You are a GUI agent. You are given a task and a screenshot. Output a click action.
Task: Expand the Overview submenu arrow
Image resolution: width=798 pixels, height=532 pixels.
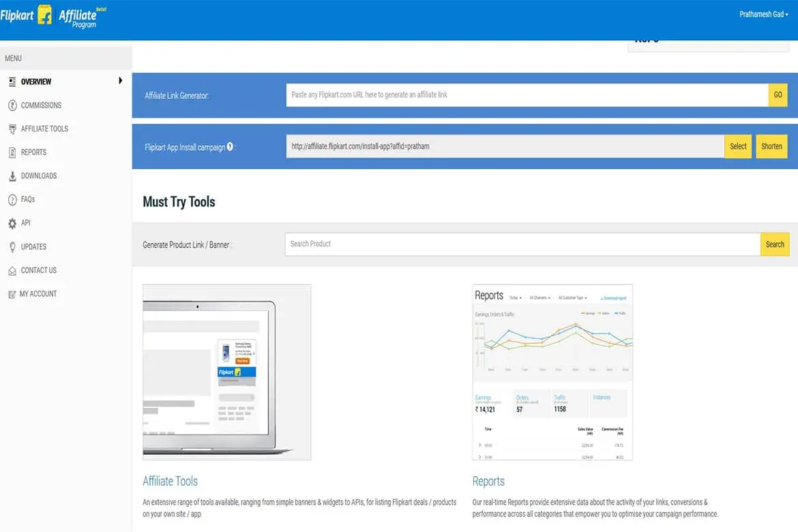coord(121,80)
